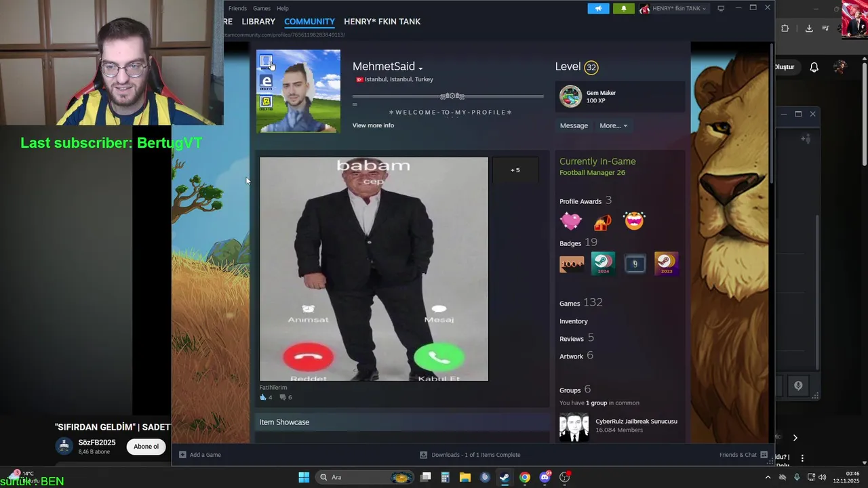This screenshot has width=868, height=488.
Task: Select the laughing face profile award
Action: tap(634, 221)
